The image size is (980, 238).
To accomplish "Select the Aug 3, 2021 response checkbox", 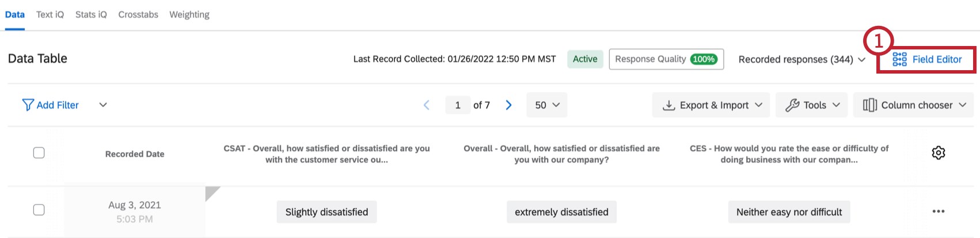I will point(39,210).
